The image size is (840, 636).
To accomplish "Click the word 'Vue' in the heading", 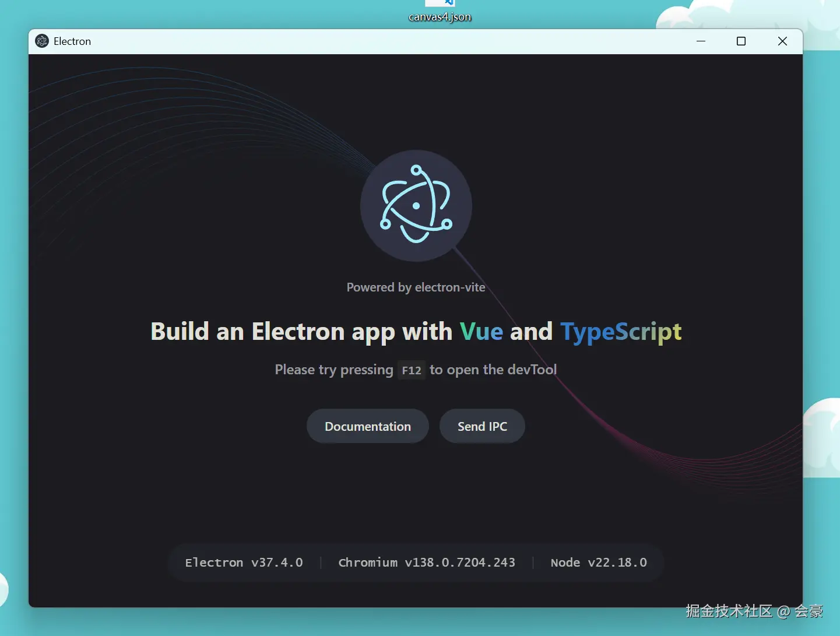I will (x=481, y=331).
